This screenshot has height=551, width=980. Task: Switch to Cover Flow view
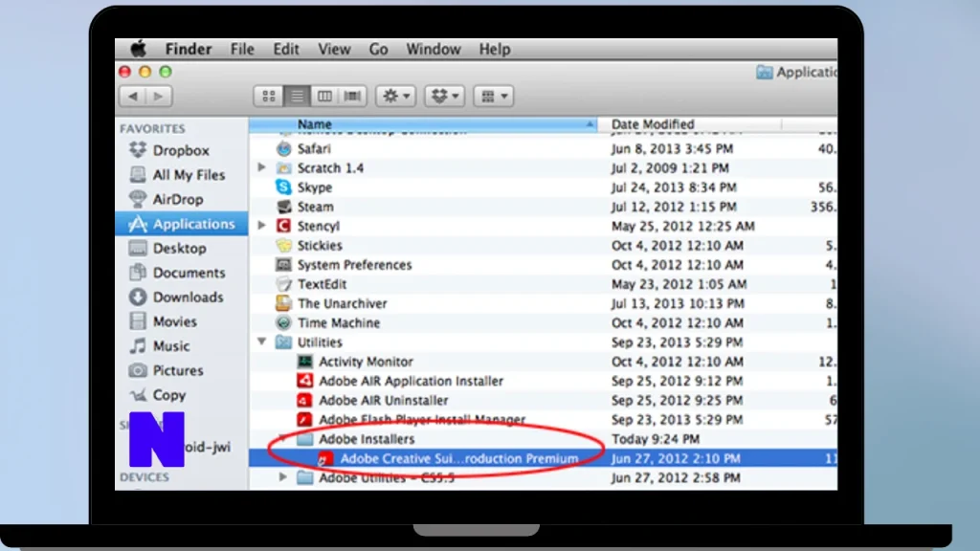tap(352, 97)
